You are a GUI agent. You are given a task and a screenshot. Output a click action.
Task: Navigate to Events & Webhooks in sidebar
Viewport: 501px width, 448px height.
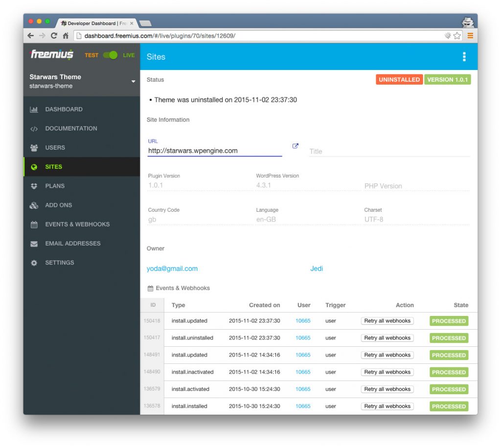[82, 224]
